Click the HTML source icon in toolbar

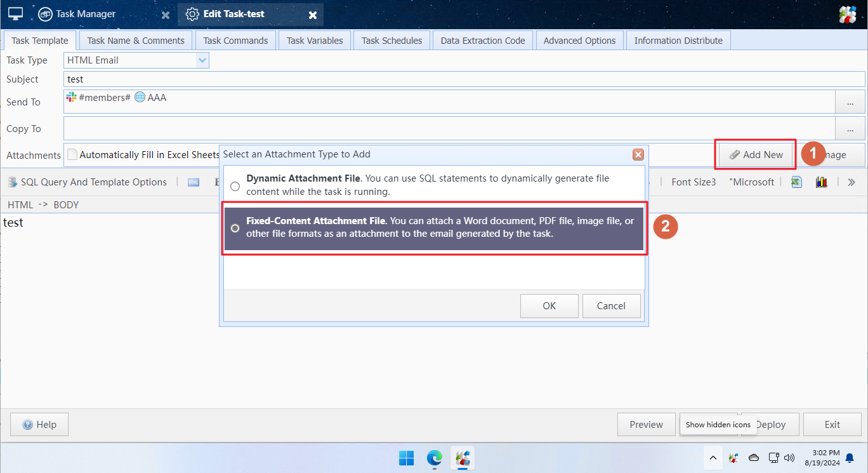[x=194, y=182]
